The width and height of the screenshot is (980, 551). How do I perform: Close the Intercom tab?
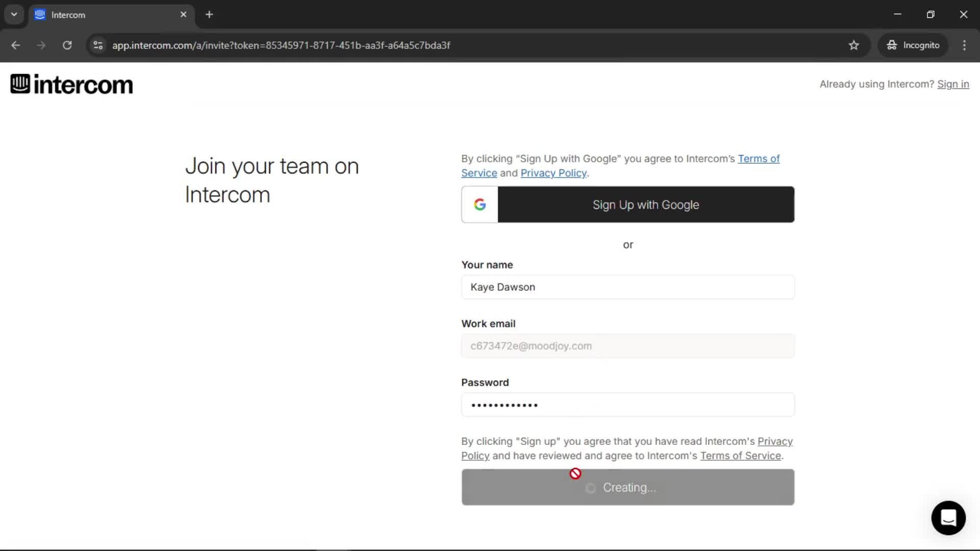pos(183,15)
